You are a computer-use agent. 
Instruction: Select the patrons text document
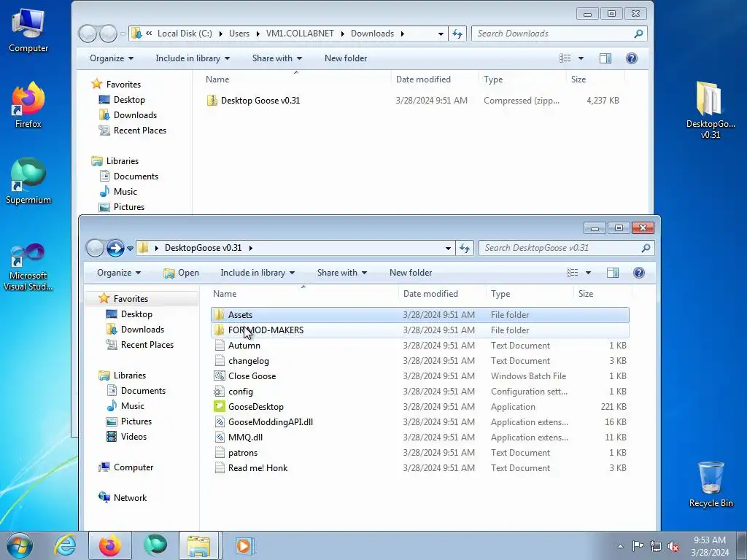(x=419, y=452)
